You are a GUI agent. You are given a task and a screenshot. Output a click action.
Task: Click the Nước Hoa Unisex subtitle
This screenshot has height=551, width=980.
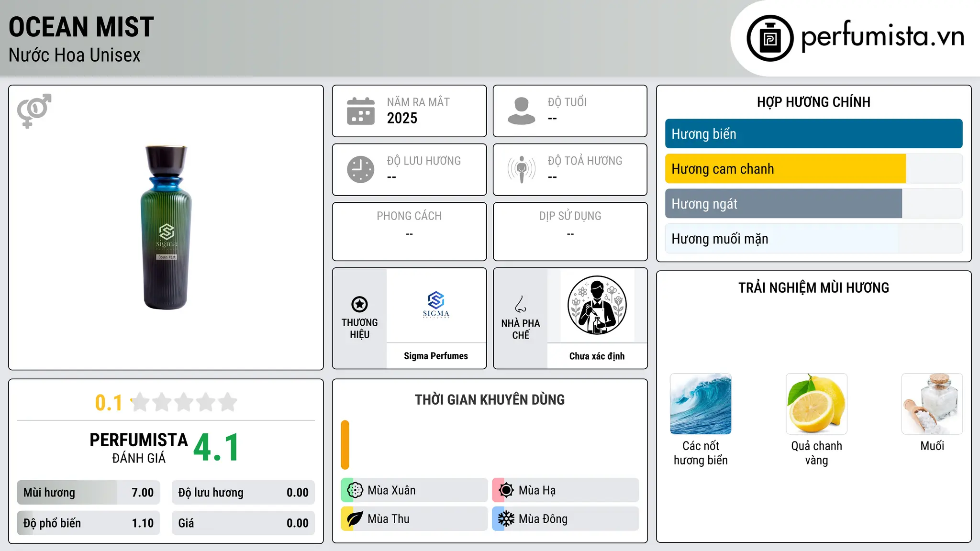(75, 55)
